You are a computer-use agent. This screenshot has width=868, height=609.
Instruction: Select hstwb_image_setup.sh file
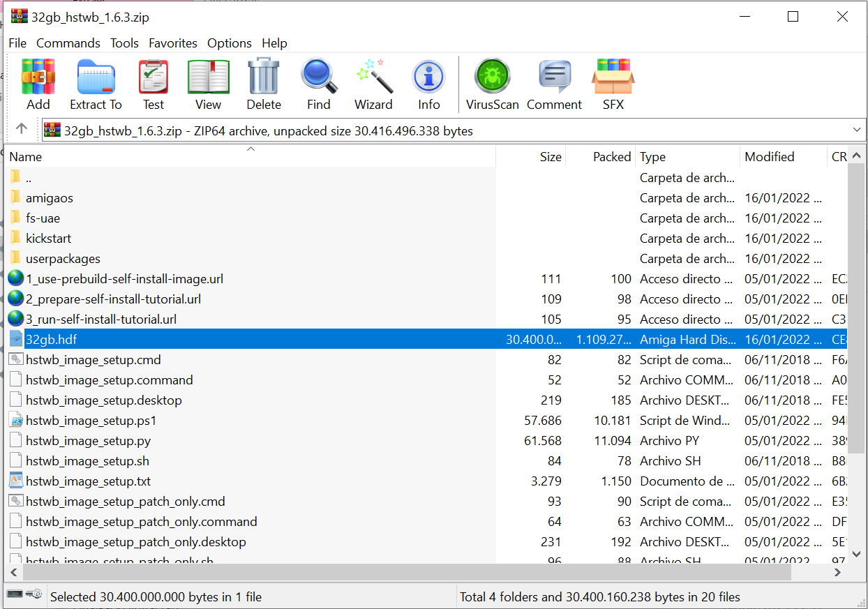[87, 460]
